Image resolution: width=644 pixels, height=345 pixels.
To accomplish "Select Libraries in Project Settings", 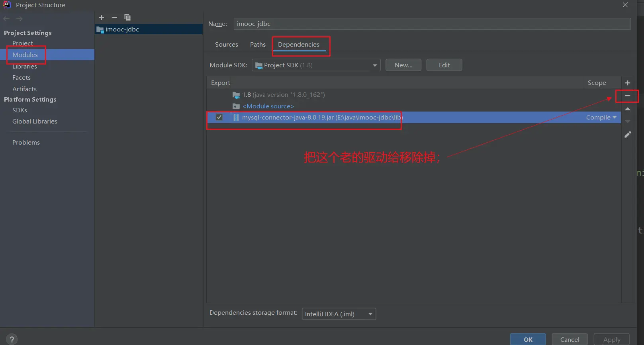I will [x=25, y=67].
